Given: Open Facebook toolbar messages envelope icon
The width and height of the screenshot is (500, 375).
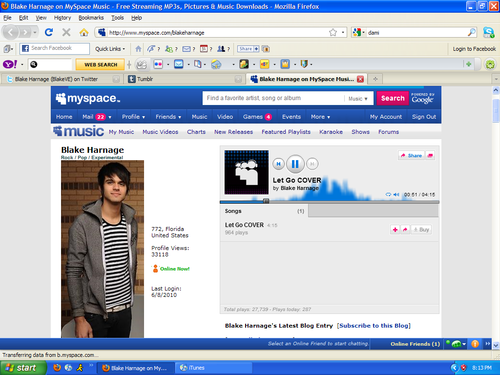Looking at the screenshot, I should (186, 49).
